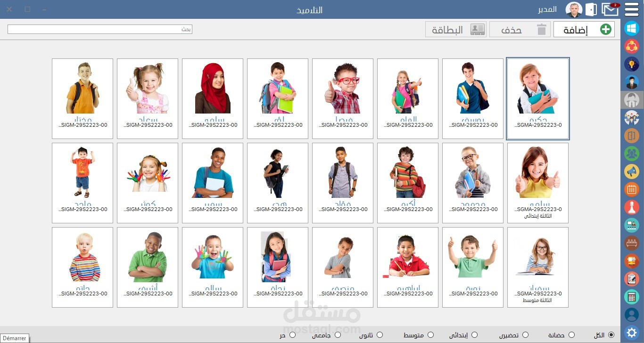
Task: Open the hamburger menu top right
Action: (x=632, y=9)
